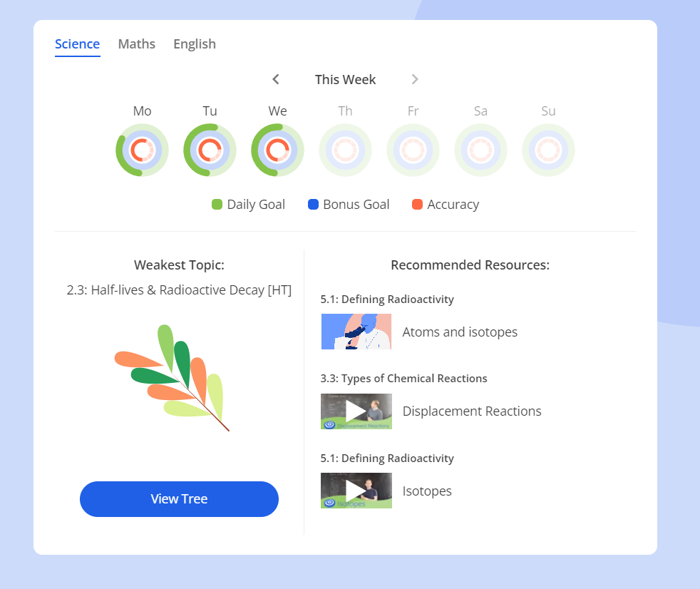700x589 pixels.
Task: Play the Isotopes video thumbnail
Action: pyautogui.click(x=356, y=491)
